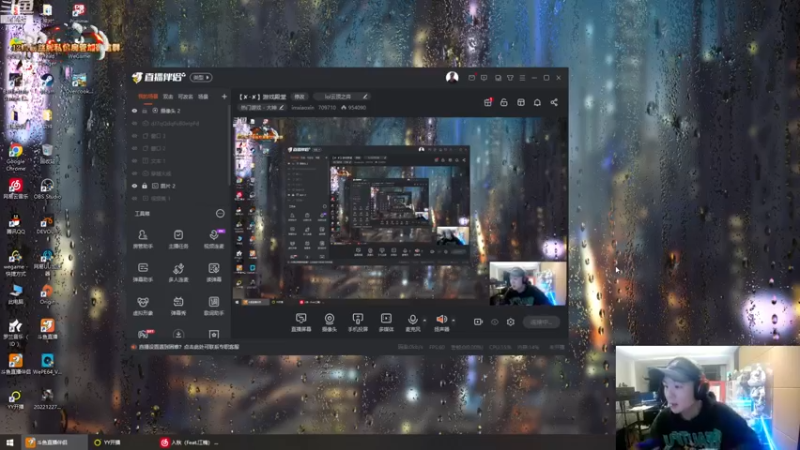Open Google Chrome desktop shortcut
The height and width of the screenshot is (450, 800).
(15, 157)
